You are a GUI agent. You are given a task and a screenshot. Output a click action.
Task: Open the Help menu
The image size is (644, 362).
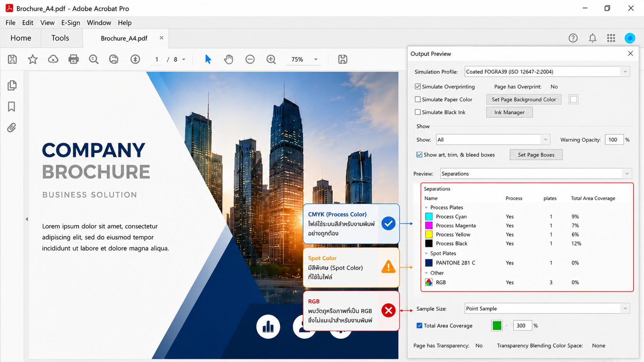[125, 23]
